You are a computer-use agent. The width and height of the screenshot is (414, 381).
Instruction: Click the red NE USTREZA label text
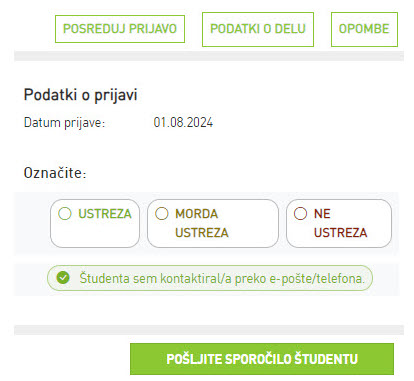point(340,223)
